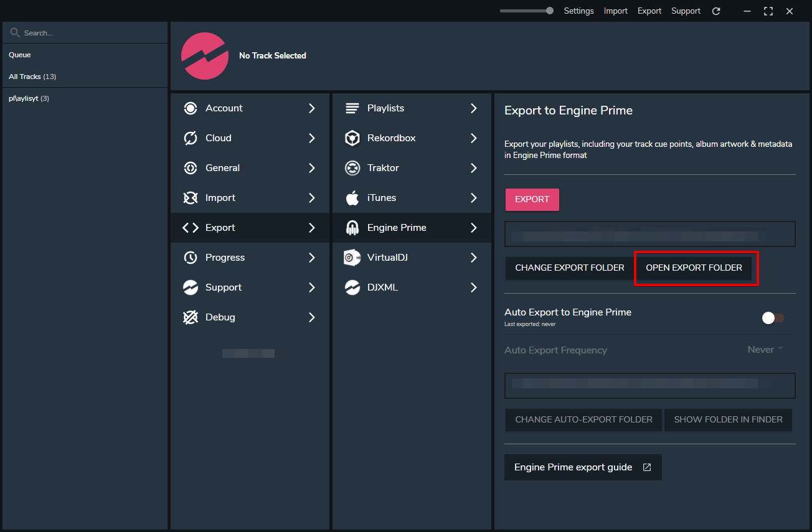Expand the General section chevron
This screenshot has width=812, height=532.
coord(312,168)
